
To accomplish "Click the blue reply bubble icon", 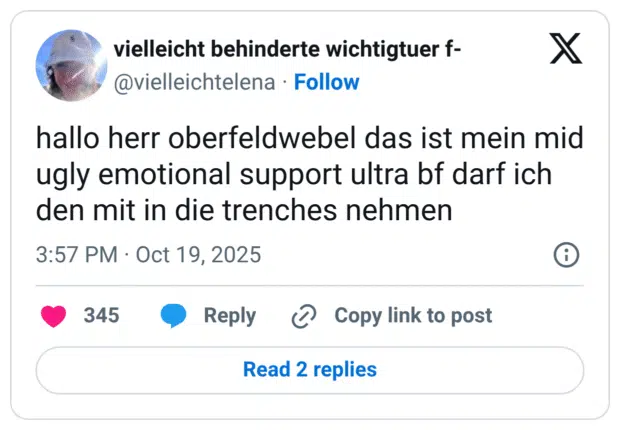I will (174, 316).
